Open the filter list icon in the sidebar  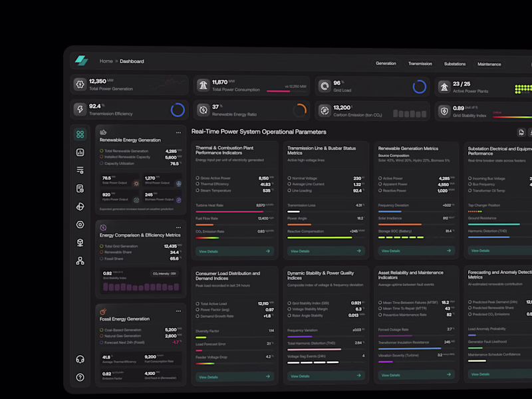[80, 170]
